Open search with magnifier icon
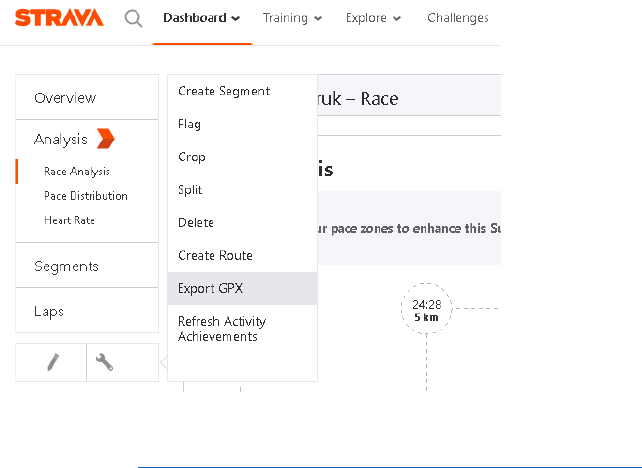The width and height of the screenshot is (642, 468). click(x=133, y=18)
